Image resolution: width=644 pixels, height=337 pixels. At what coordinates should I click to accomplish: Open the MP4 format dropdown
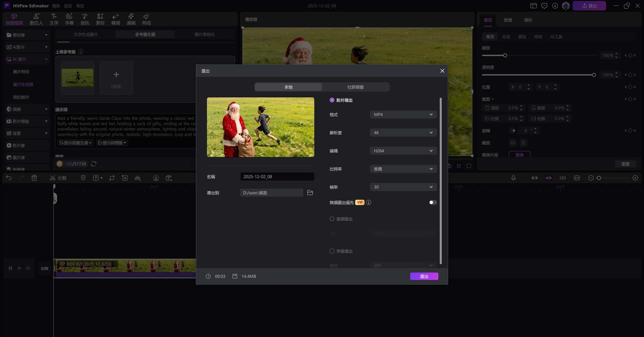point(403,114)
